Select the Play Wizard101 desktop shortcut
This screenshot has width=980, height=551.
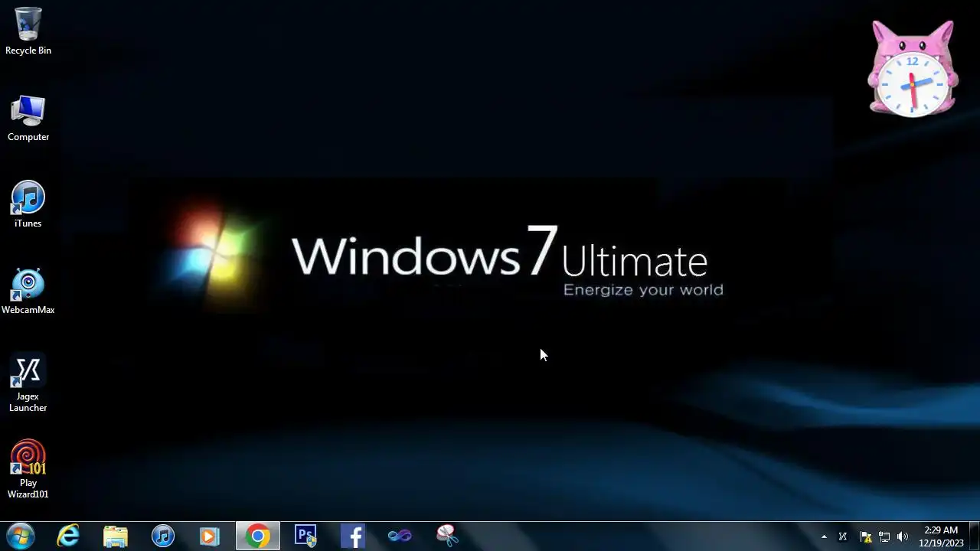pyautogui.click(x=28, y=470)
